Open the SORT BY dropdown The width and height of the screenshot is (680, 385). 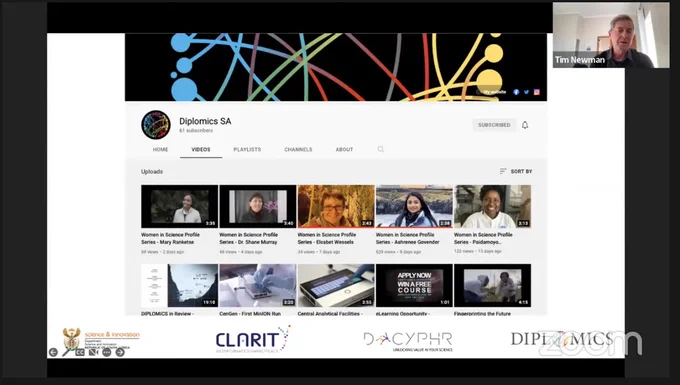(516, 172)
